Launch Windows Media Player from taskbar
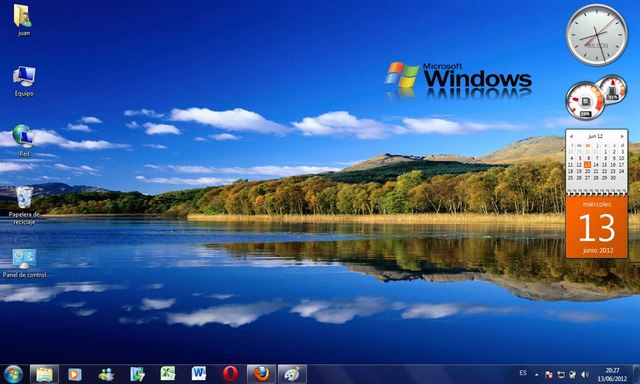Viewport: 640px width, 384px height. coord(75,374)
